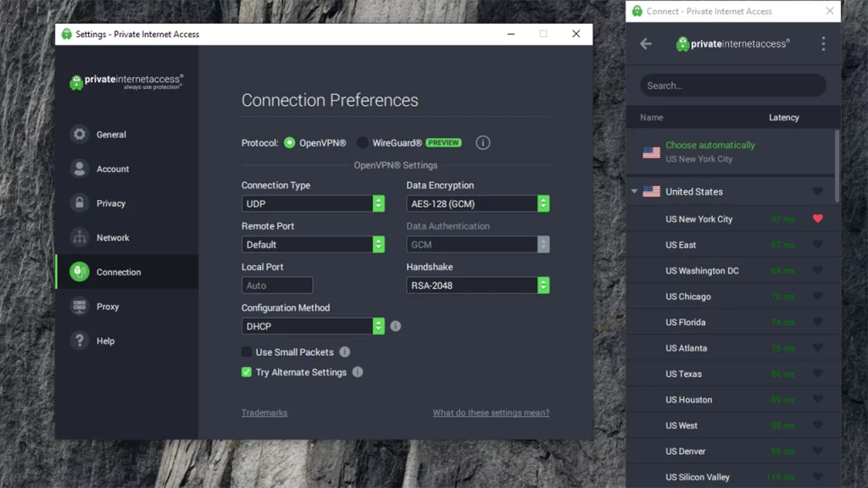
Task: Open Handshake RSA-2048 dropdown
Action: [478, 286]
